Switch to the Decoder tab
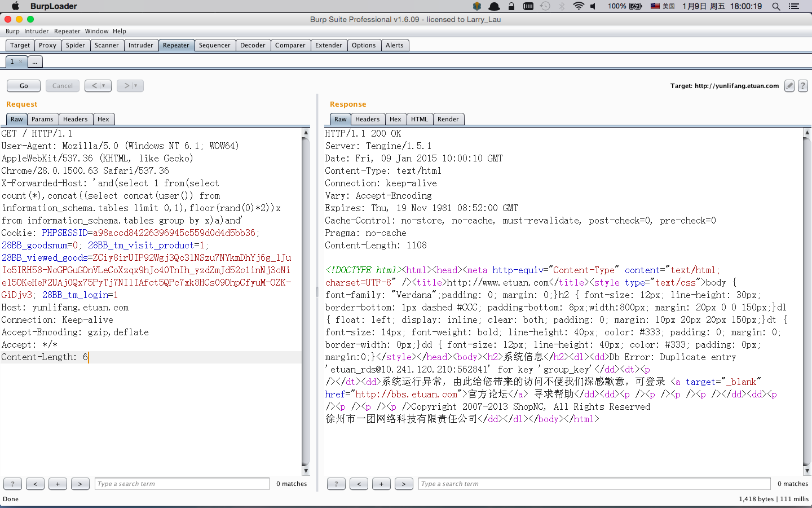 coord(253,45)
